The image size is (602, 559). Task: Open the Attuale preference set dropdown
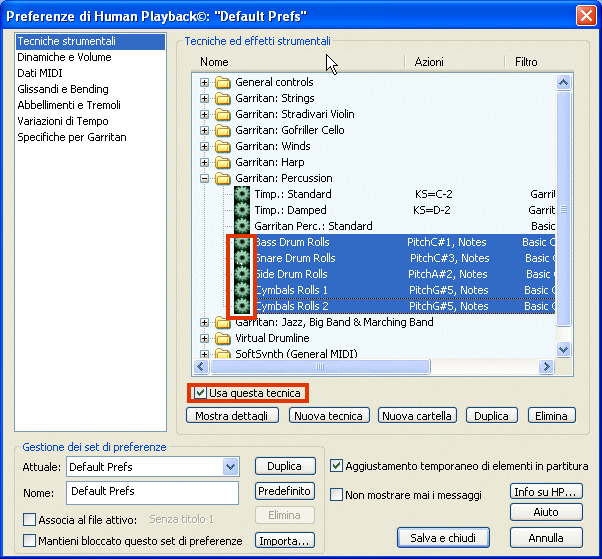[x=231, y=467]
